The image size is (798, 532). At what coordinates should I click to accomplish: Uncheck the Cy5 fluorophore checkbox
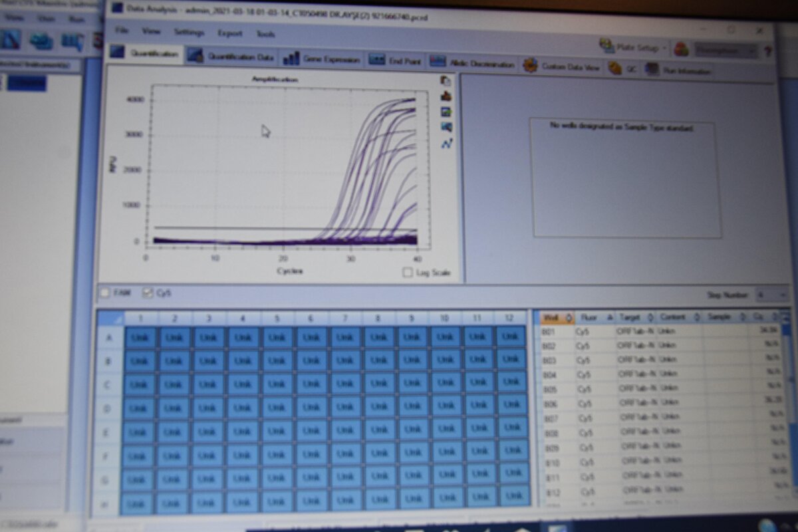148,292
